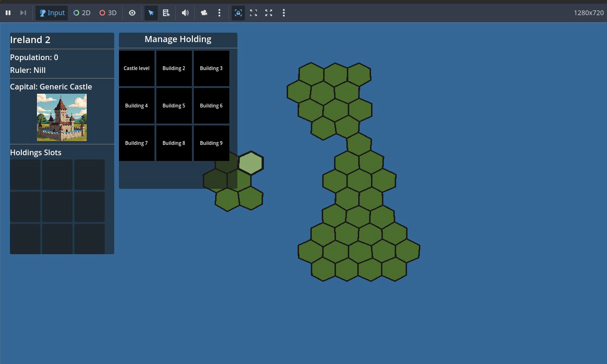Image resolution: width=607 pixels, height=364 pixels.
Task: Enable 3D node selection mode
Action: click(x=108, y=13)
